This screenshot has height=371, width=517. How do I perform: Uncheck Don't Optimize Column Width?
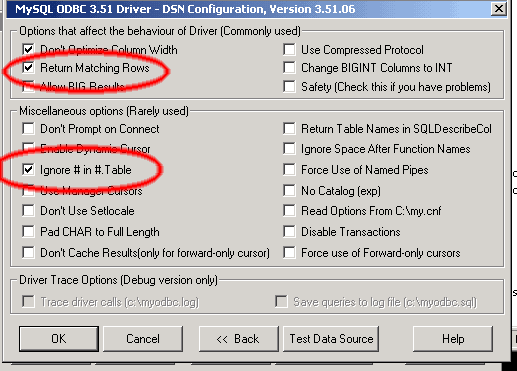[28, 50]
